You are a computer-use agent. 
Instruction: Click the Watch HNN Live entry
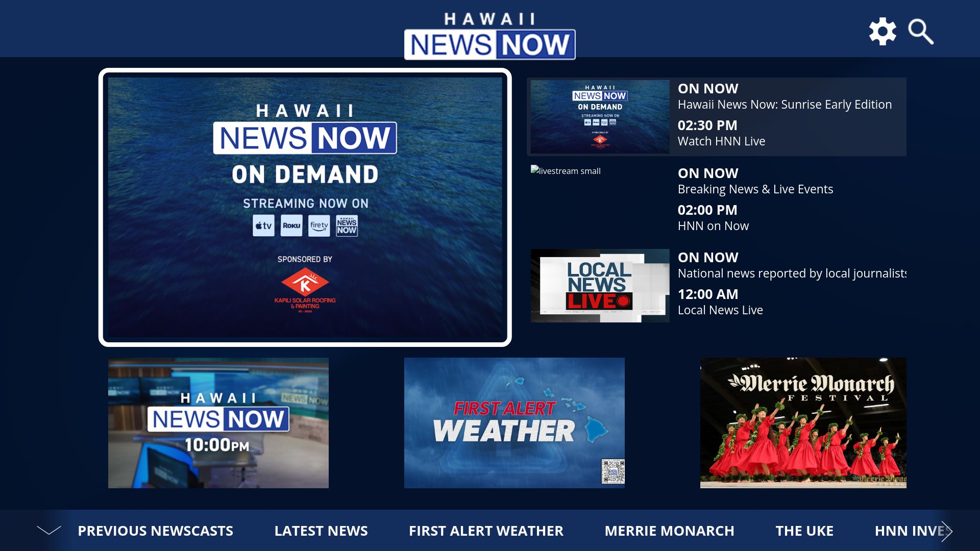pyautogui.click(x=721, y=141)
